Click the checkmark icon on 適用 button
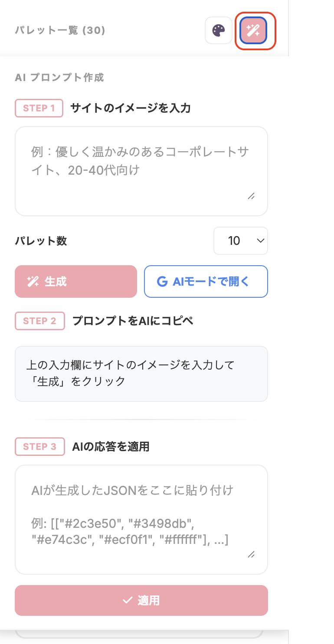 click(x=127, y=600)
